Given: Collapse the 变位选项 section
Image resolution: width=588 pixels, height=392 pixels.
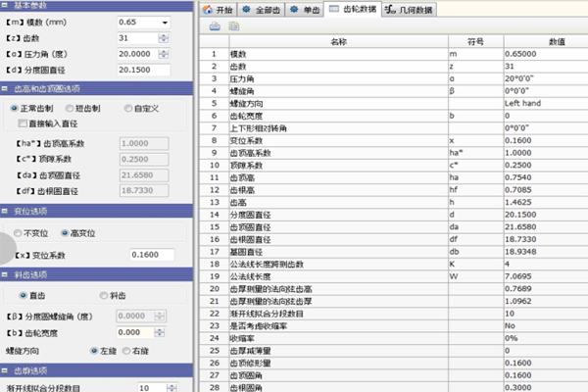Looking at the screenshot, I should [7, 212].
